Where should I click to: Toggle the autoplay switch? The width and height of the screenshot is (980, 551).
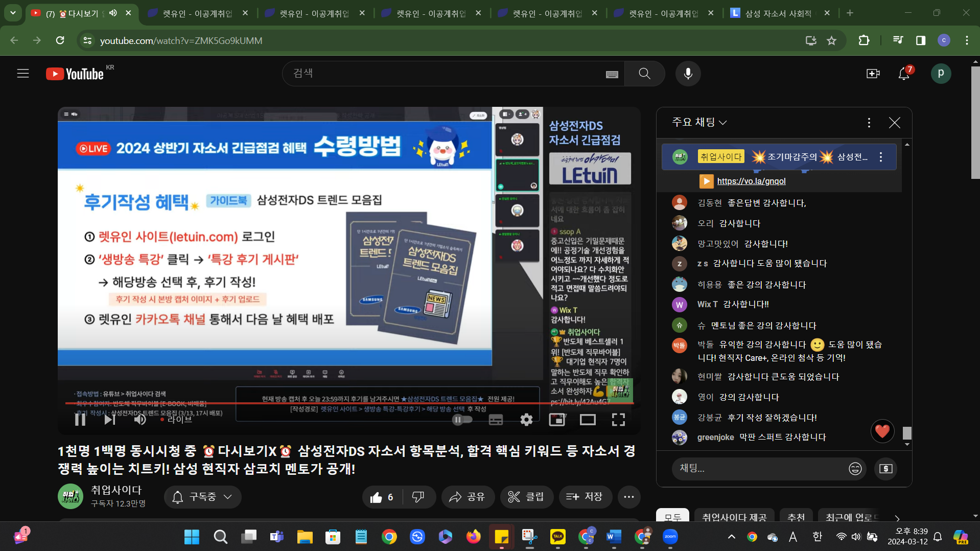pos(462,420)
